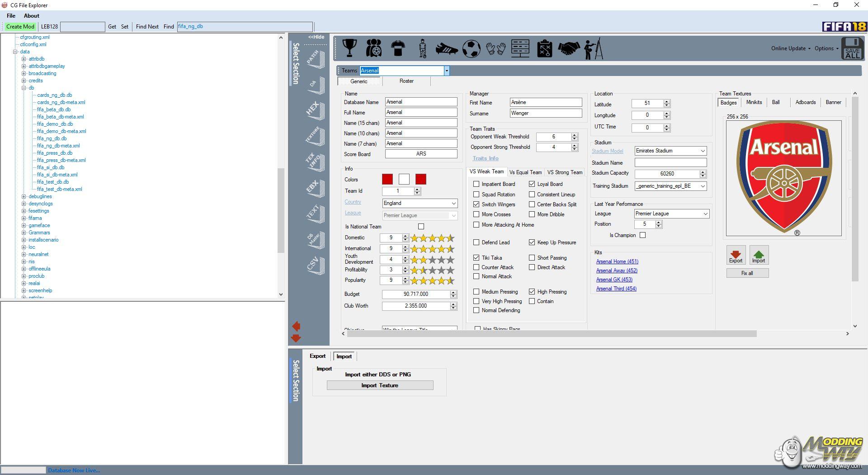Expand the attribdb tree folder
868x475 pixels.
24,59
